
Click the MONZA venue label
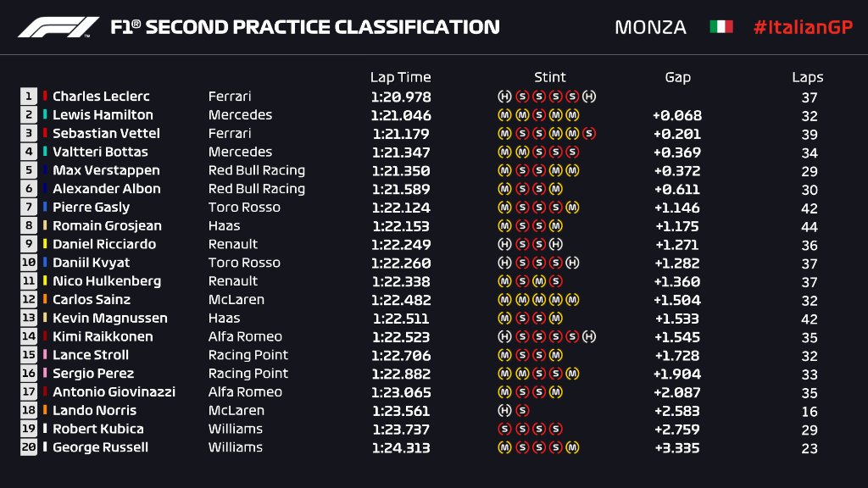pos(650,27)
